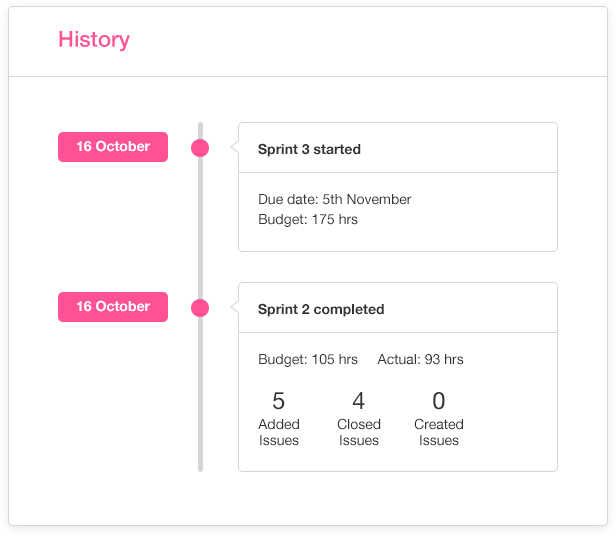Select the 4 Closed Issues stat
Viewport: 616px width, 536px height.
(359, 419)
